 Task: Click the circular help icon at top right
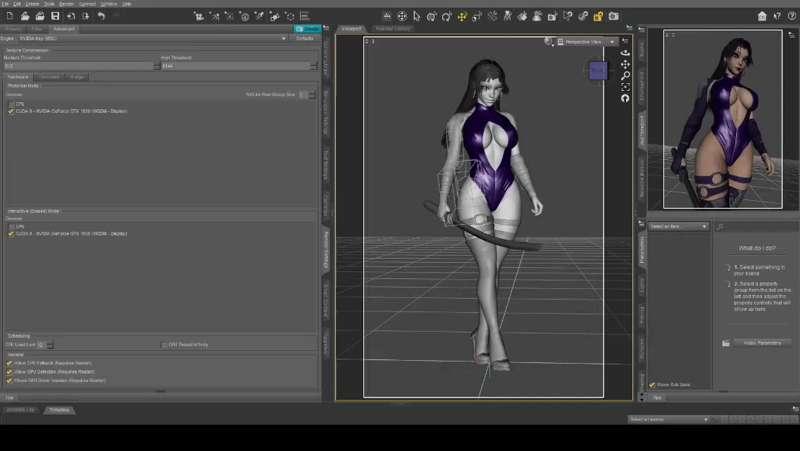[x=792, y=16]
